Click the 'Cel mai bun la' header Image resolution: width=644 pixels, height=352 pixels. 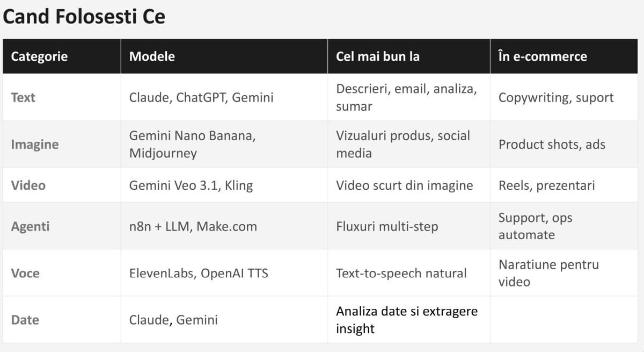[378, 56]
